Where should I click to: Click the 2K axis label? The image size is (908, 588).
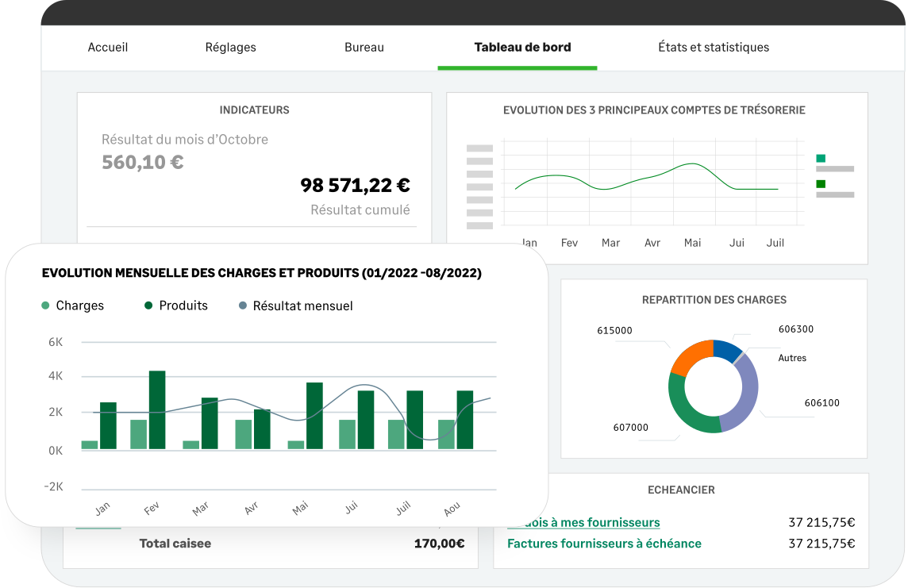[56, 412]
